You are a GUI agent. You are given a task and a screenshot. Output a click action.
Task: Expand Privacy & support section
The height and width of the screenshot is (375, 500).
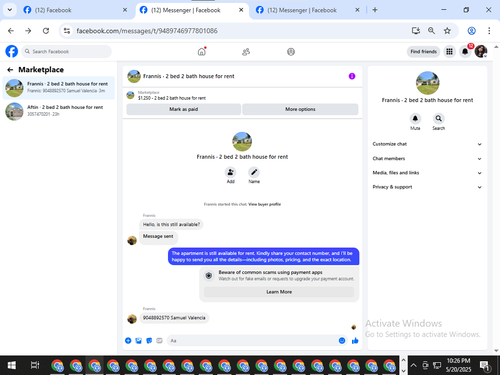(x=427, y=187)
